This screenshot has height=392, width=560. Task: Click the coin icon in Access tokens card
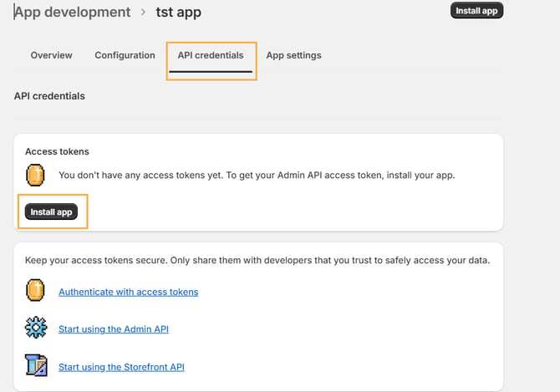(x=35, y=176)
